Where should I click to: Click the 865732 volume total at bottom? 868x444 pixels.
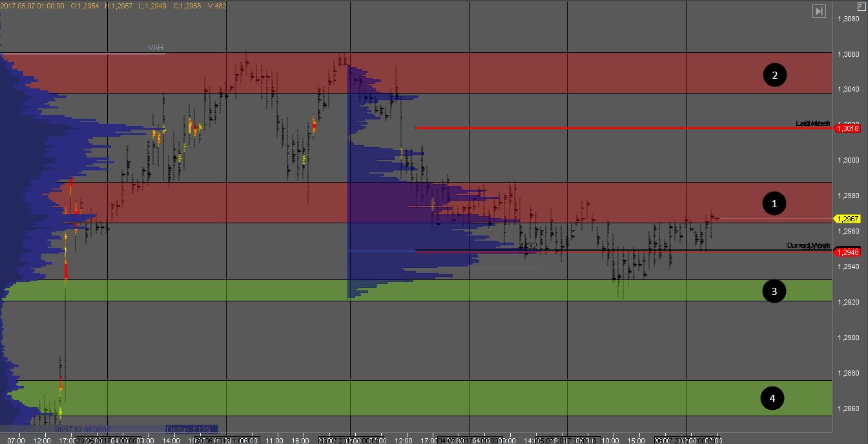[x=68, y=429]
